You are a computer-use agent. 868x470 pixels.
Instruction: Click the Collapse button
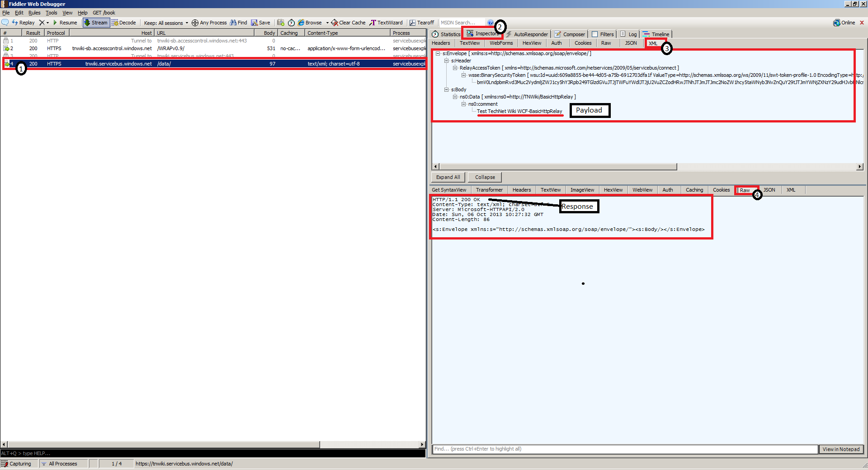(485, 177)
